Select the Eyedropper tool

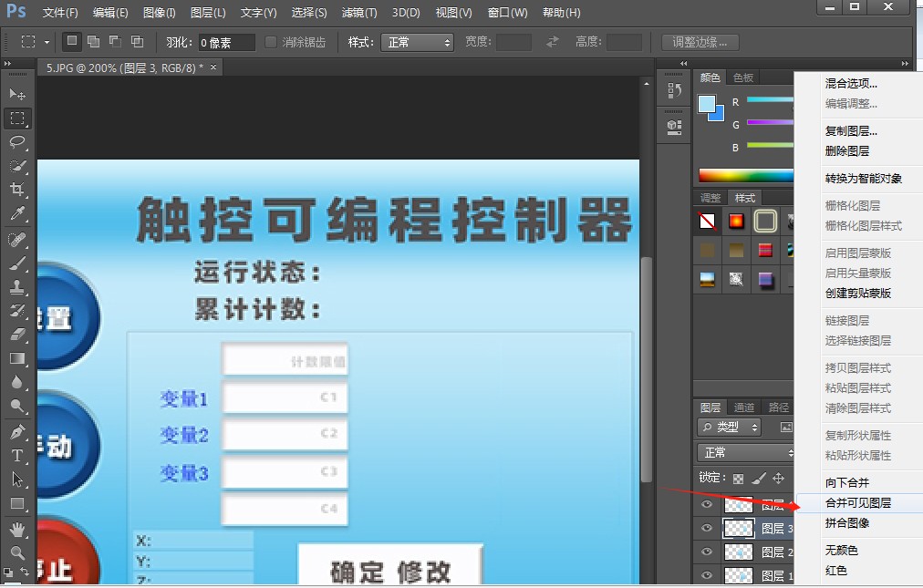(x=17, y=213)
